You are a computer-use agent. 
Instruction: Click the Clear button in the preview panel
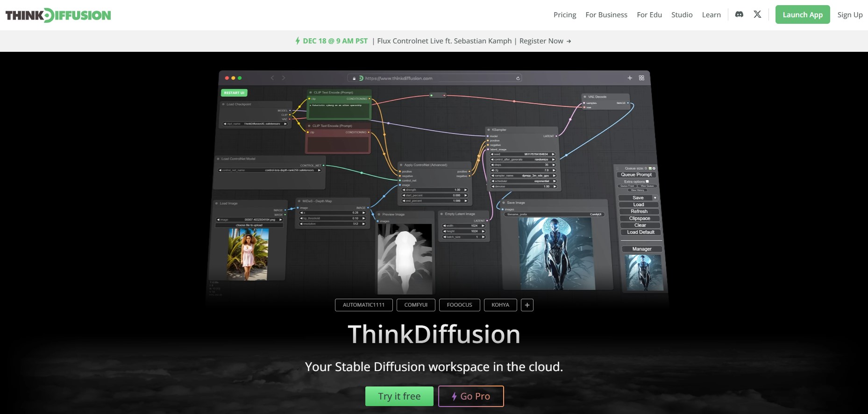coord(640,225)
